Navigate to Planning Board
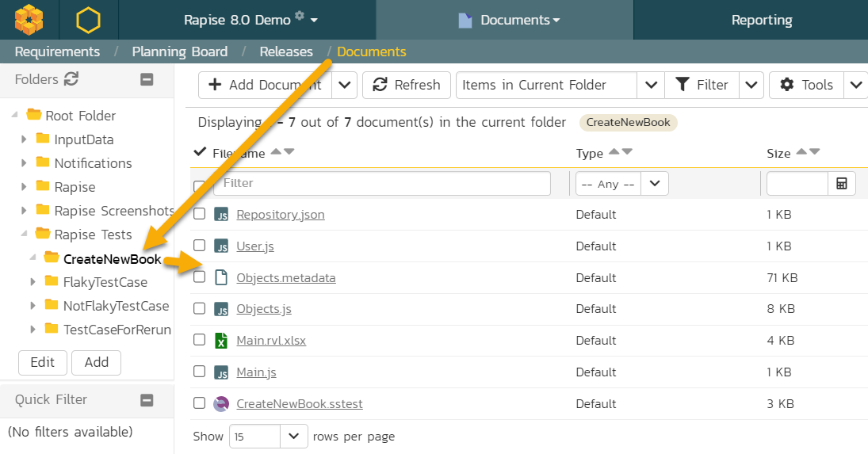The image size is (868, 454). [180, 52]
